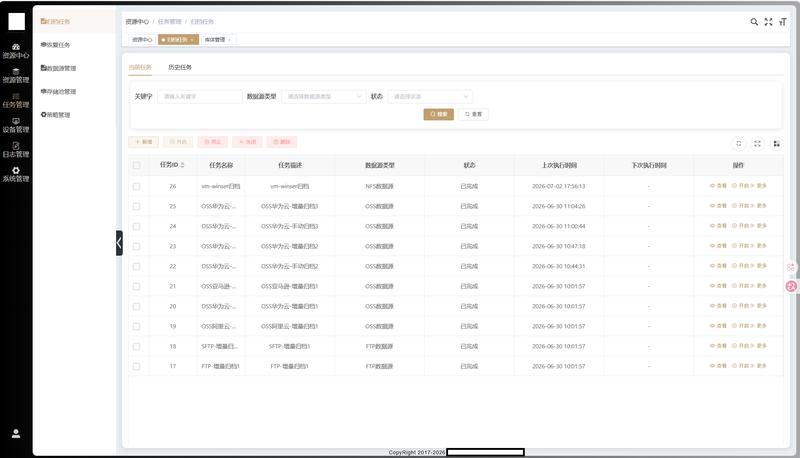Click the table fullscreen round icon

pyautogui.click(x=757, y=144)
